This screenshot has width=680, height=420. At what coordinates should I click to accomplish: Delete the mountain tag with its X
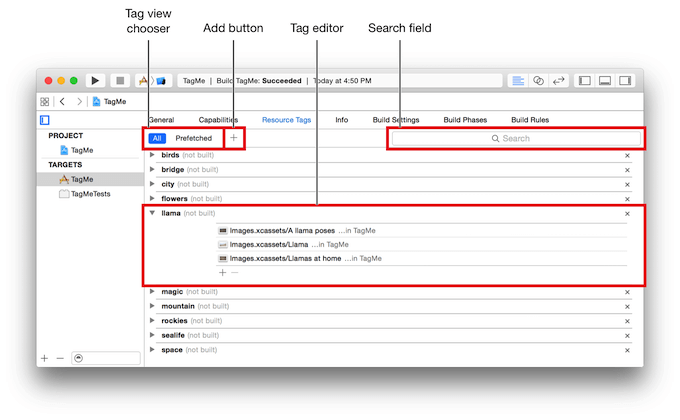627,307
